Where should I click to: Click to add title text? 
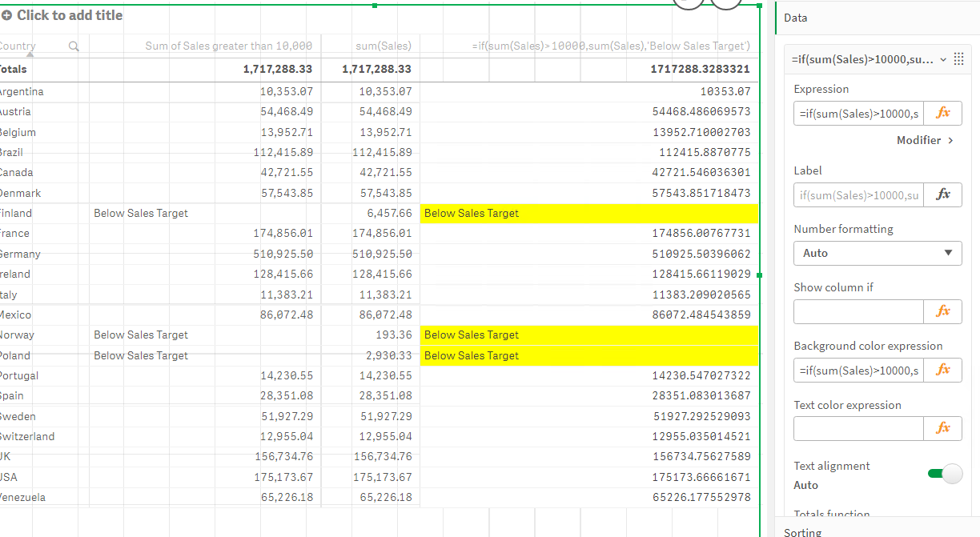pyautogui.click(x=70, y=15)
